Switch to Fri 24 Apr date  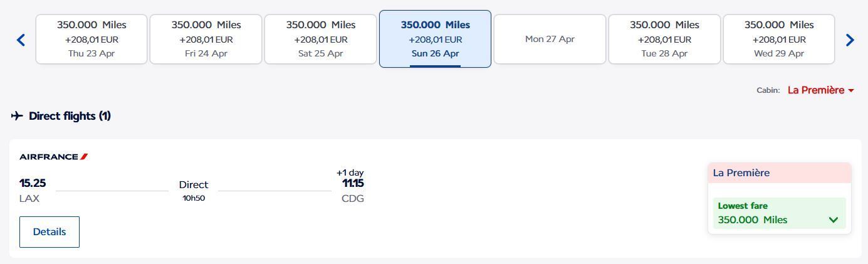click(206, 39)
